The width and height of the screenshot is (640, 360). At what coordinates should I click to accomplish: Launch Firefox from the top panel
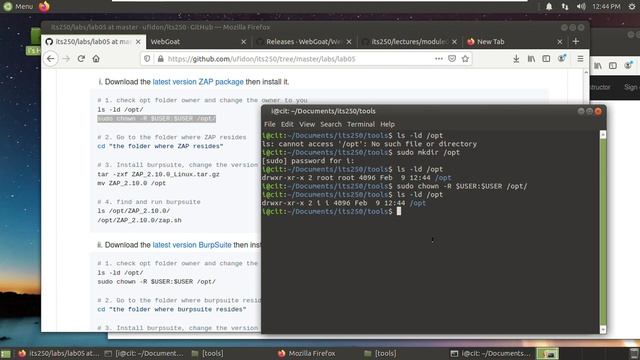click(44, 6)
